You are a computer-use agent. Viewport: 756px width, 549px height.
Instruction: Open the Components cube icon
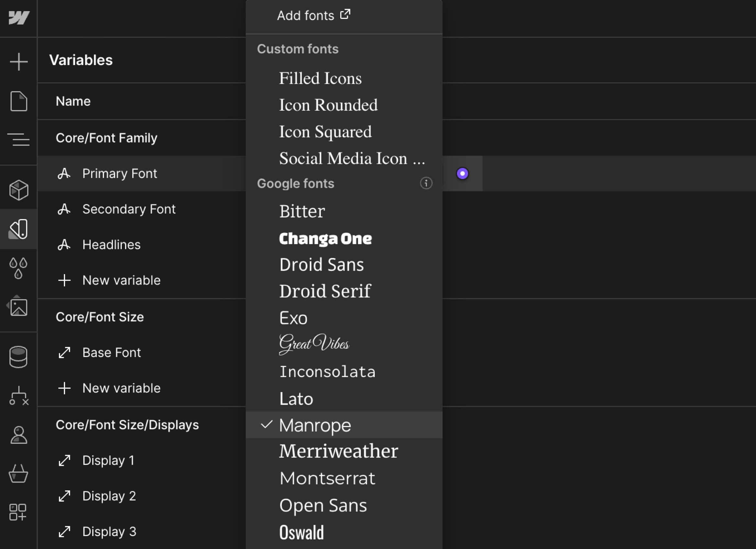pyautogui.click(x=18, y=190)
